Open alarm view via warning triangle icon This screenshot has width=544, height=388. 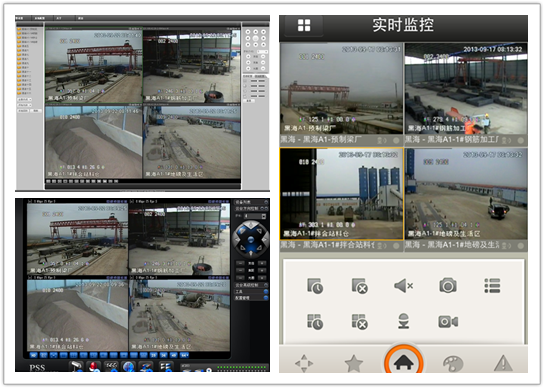503,363
